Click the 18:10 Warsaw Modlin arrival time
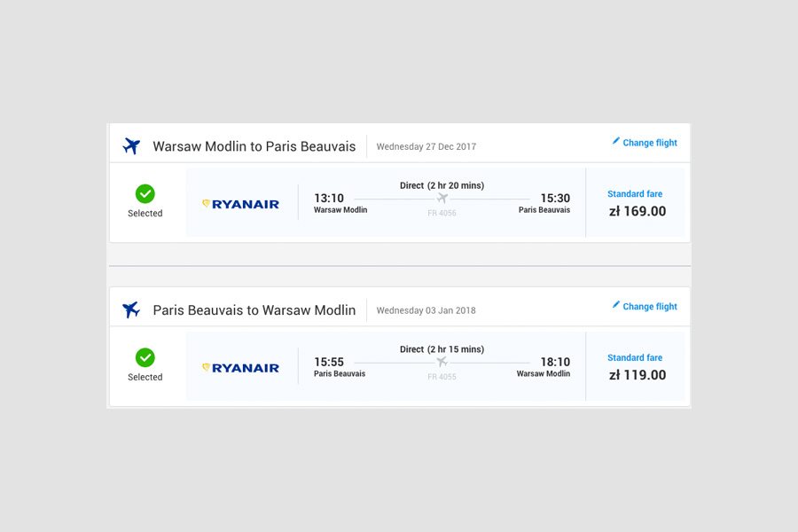The height and width of the screenshot is (532, 798). click(x=555, y=363)
